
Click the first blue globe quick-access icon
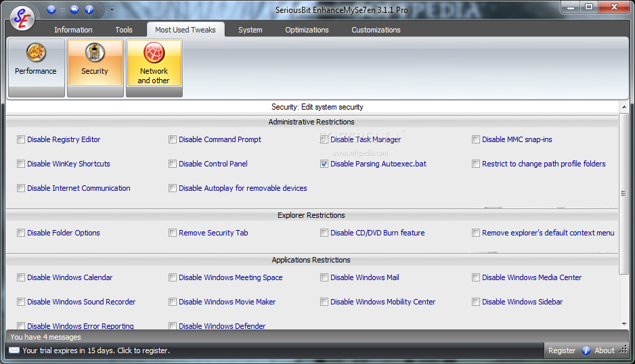click(x=51, y=9)
